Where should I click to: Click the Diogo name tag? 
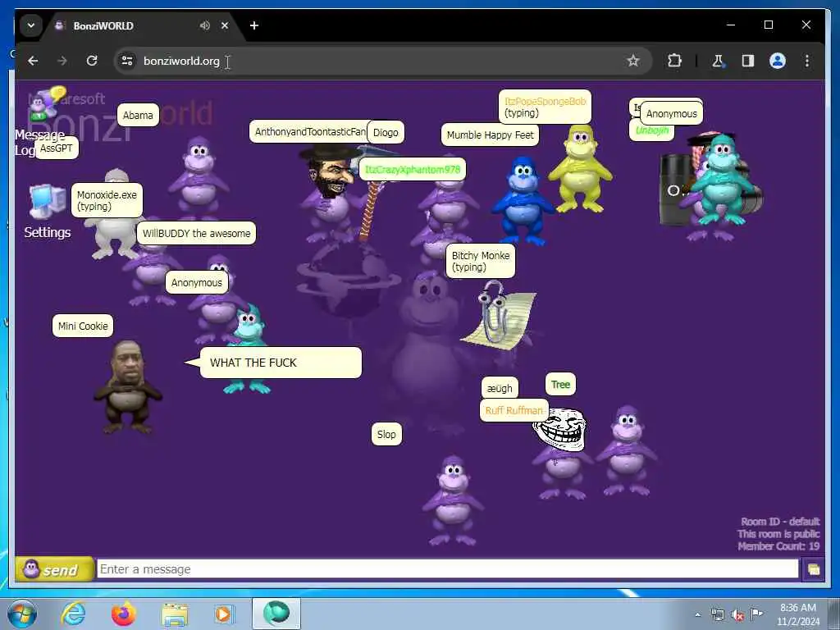(x=386, y=133)
